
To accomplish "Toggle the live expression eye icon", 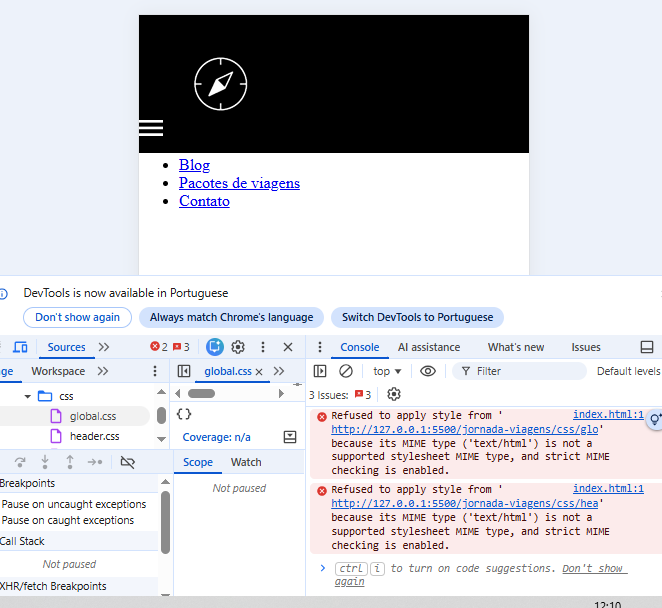I will [428, 371].
